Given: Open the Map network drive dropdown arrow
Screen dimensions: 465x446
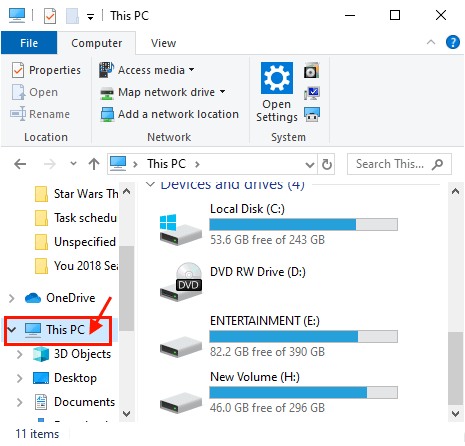Looking at the screenshot, I should [222, 92].
